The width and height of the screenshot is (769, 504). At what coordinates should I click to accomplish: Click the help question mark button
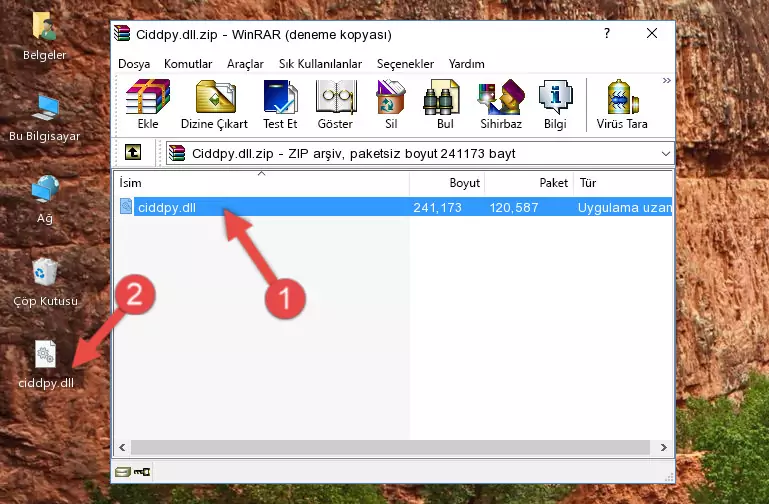[x=607, y=33]
